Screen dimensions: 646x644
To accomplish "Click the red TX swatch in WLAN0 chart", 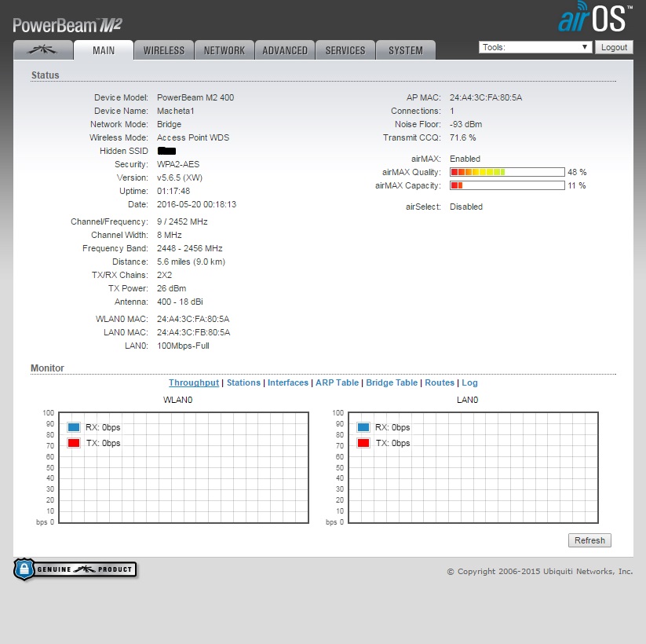I will tap(74, 443).
